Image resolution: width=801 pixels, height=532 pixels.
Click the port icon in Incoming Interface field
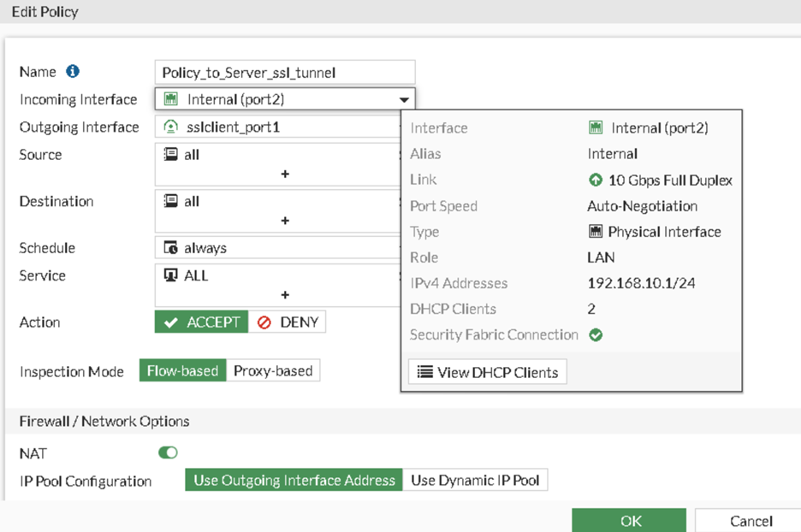pyautogui.click(x=170, y=99)
